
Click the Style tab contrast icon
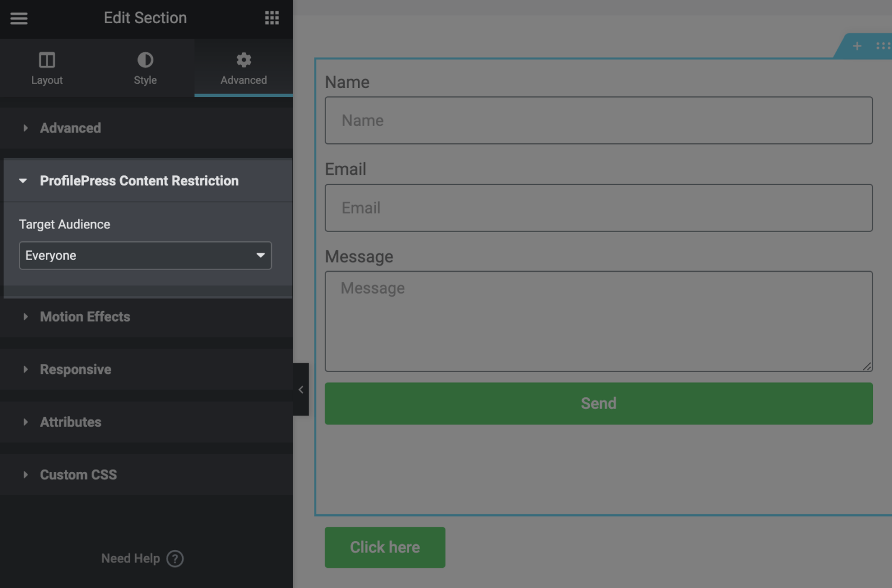(x=145, y=59)
